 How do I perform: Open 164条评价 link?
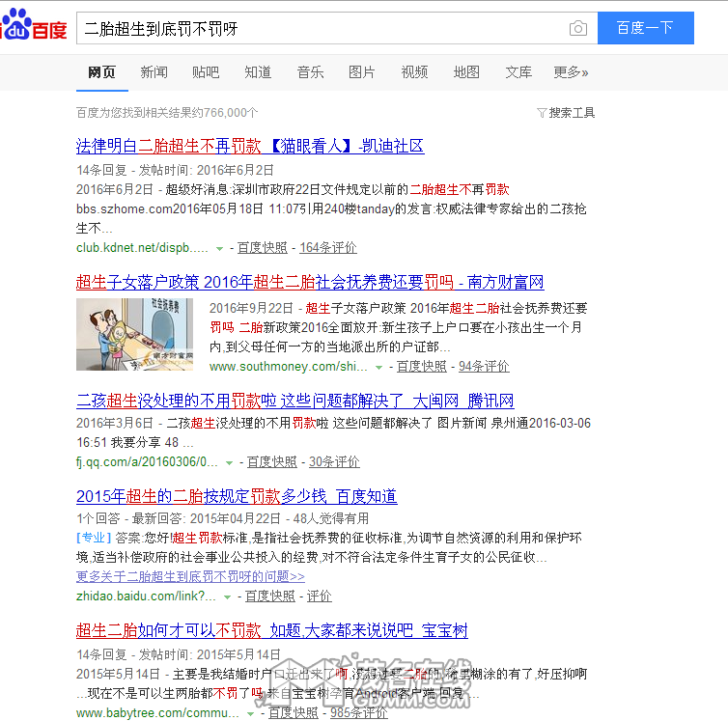[x=328, y=248]
